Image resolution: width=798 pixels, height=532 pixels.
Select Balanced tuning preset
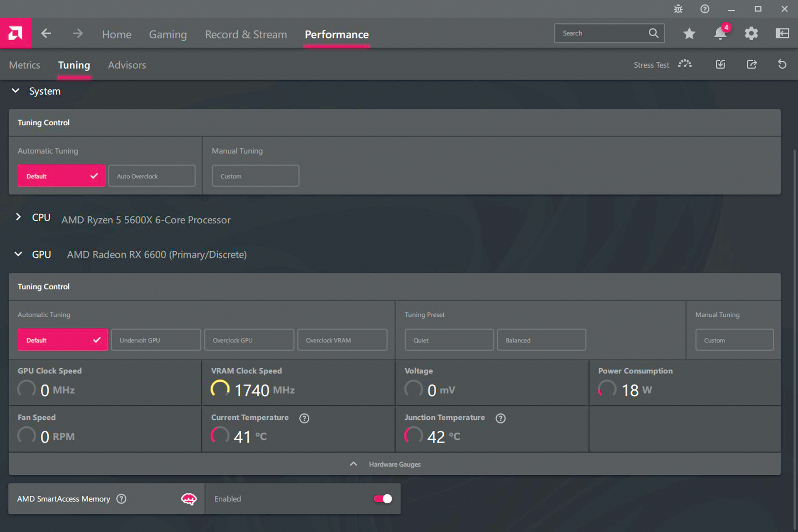coord(541,340)
